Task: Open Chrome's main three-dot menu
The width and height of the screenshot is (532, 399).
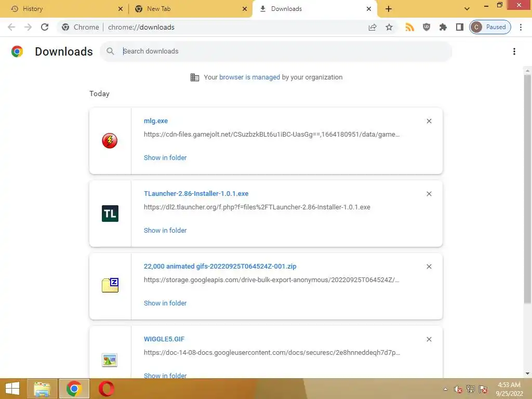Action: coord(521,27)
